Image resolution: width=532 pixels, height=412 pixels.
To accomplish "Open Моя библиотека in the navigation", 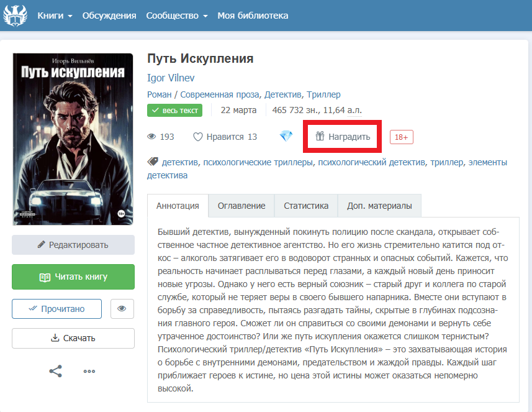I will click(253, 16).
